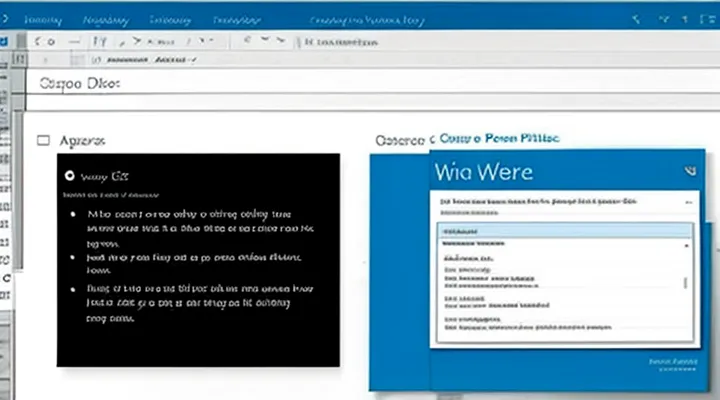
Task: Open the fourth menu item in the blue title bar
Action: pos(236,20)
